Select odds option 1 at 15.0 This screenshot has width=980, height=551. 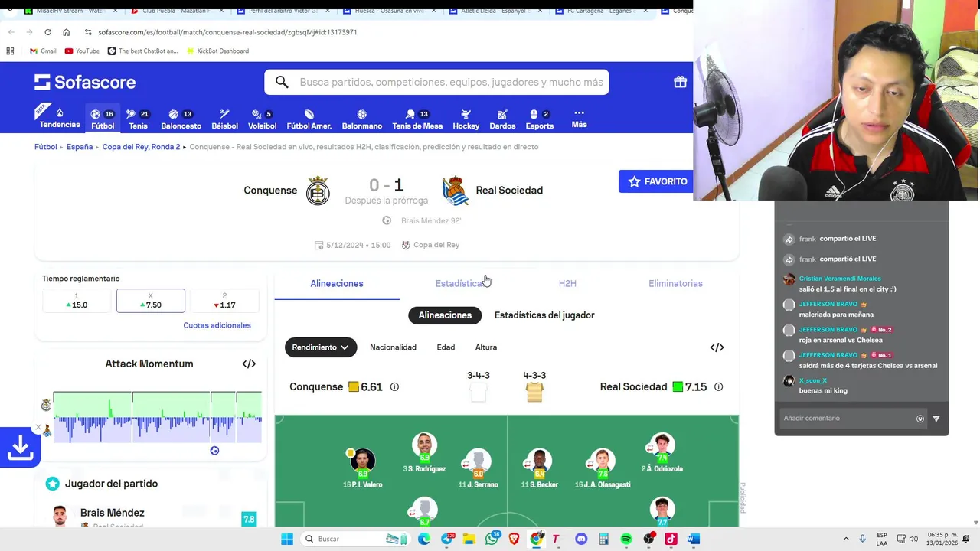pos(76,301)
